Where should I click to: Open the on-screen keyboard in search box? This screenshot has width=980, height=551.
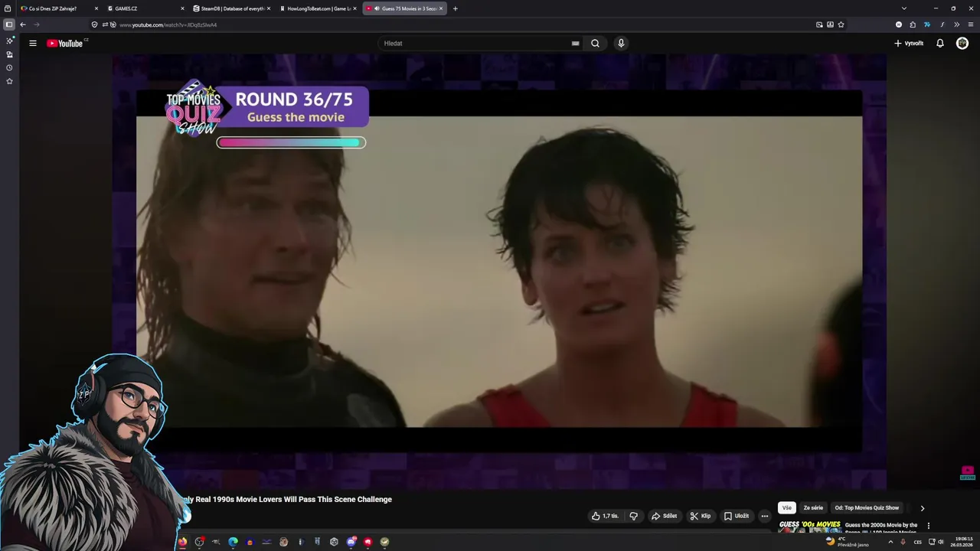tap(575, 43)
